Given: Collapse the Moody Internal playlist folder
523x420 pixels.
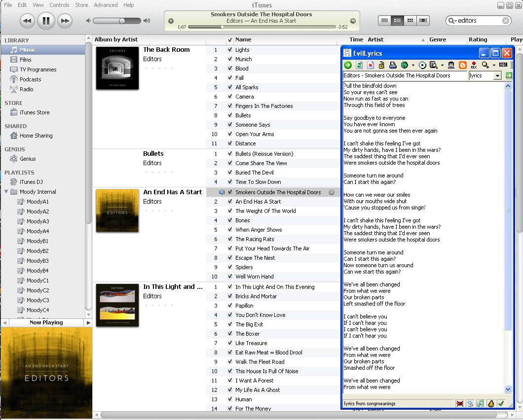Looking at the screenshot, I should (x=6, y=192).
